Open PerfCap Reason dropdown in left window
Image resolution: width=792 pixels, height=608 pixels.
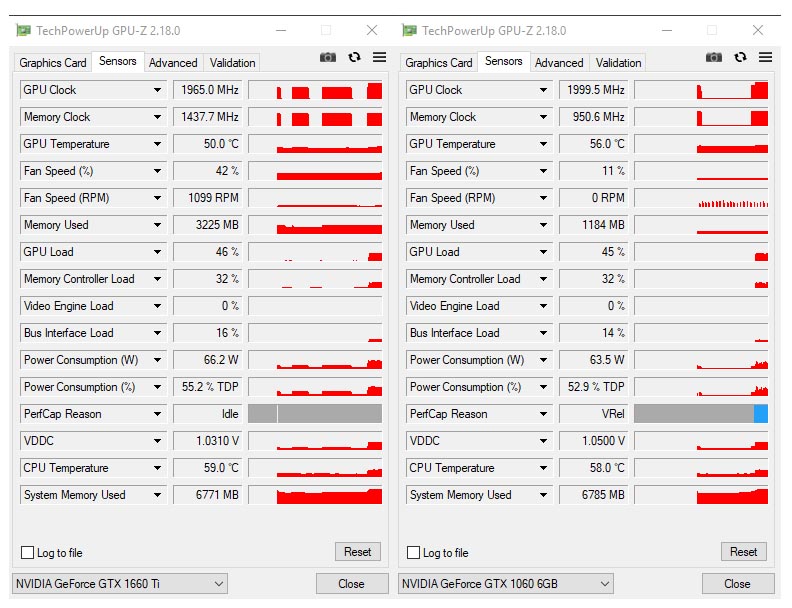(158, 414)
